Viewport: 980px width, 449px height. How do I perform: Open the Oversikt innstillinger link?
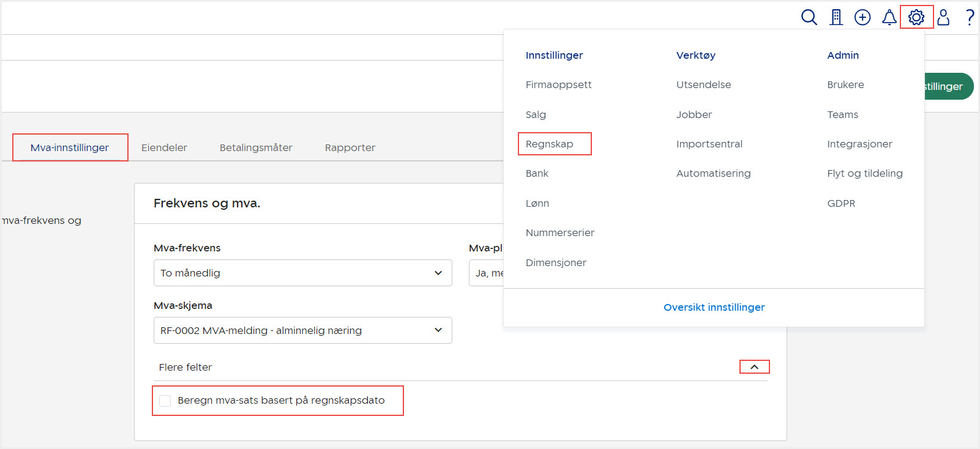tap(714, 307)
